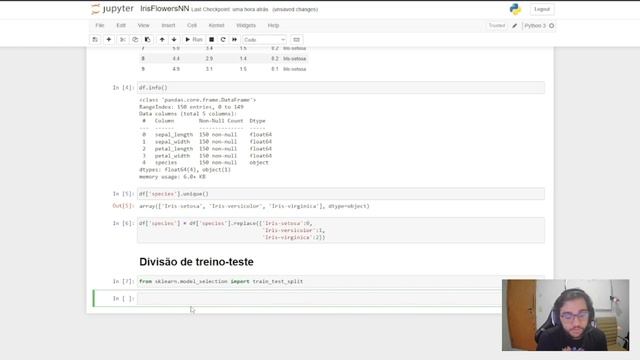Click the Jupyter logo
This screenshot has height=360, width=640.
pos(112,9)
